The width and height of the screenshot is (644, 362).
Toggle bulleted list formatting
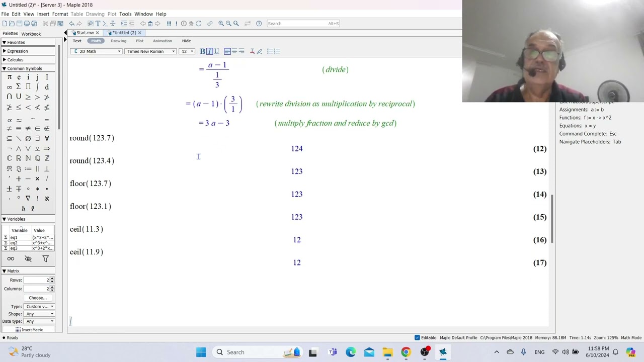[x=270, y=51]
